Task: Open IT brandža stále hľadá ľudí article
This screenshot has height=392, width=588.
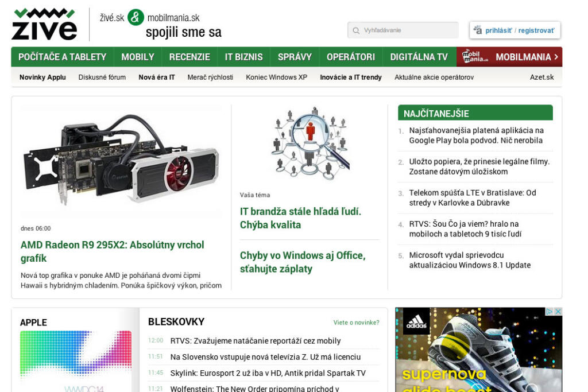Action: pos(300,218)
